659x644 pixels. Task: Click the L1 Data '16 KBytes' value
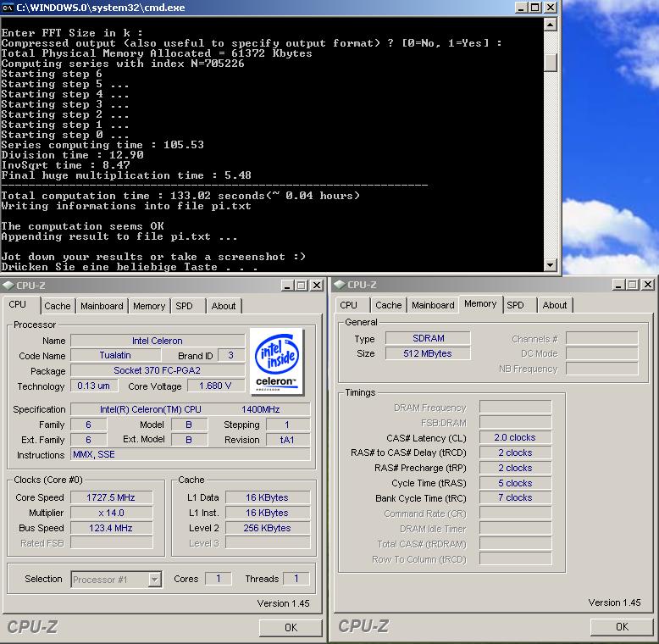pos(268,497)
